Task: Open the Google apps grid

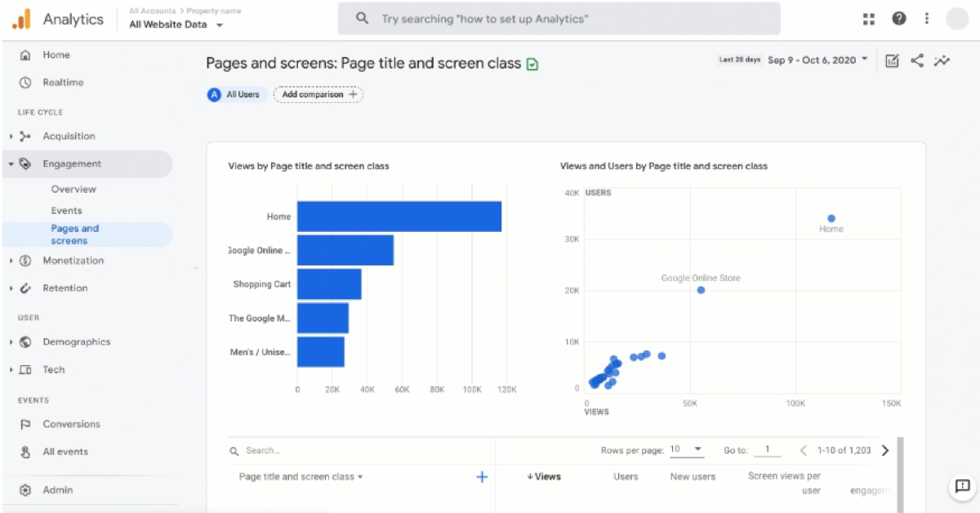Action: click(869, 18)
